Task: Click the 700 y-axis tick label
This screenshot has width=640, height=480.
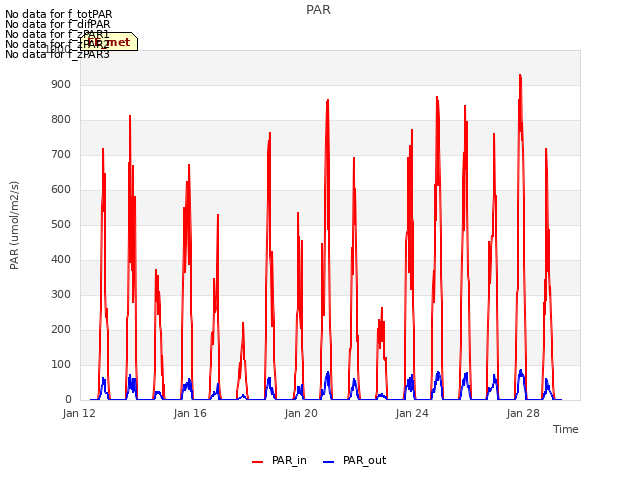Action: pos(61,155)
